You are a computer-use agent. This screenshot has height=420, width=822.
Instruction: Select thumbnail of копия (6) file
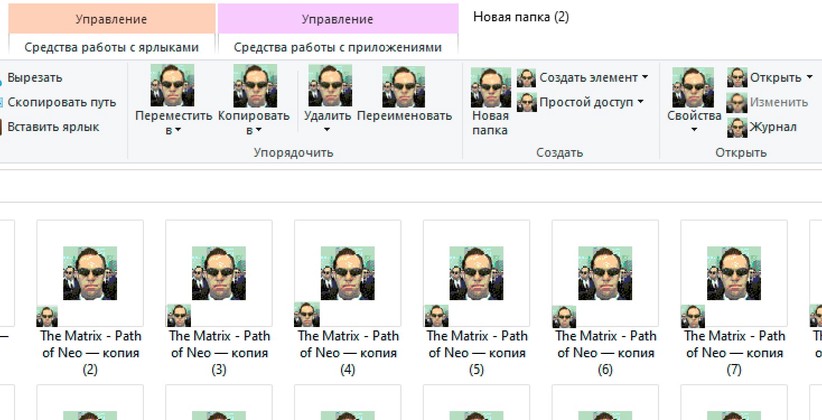[605, 273]
